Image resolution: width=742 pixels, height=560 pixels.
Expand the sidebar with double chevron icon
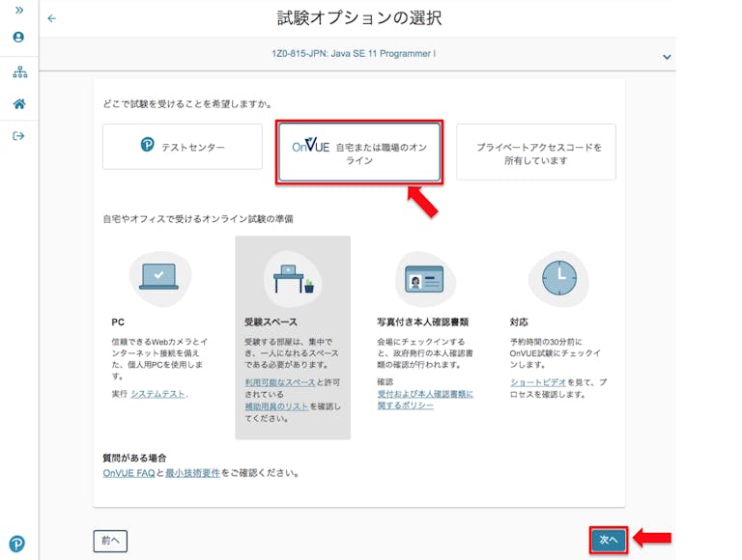(x=19, y=10)
